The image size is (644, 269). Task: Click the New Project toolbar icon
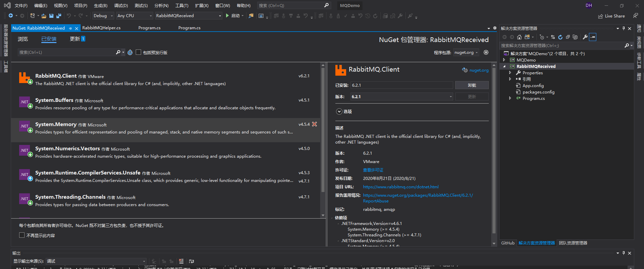click(x=33, y=16)
